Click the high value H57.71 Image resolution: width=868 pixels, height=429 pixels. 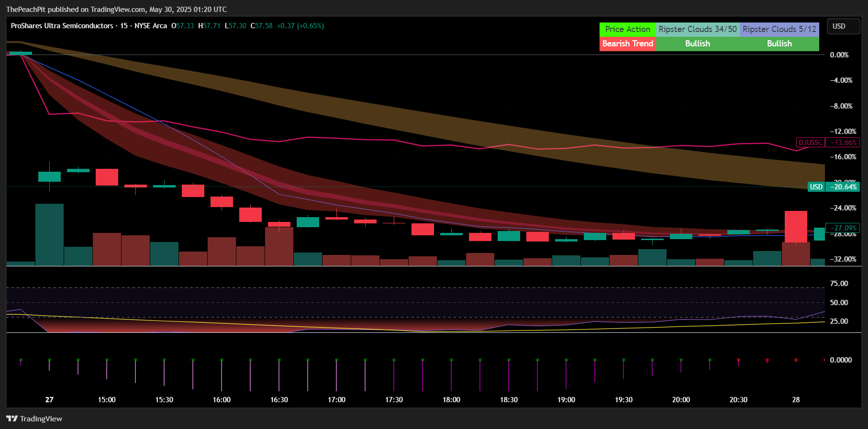pos(209,26)
